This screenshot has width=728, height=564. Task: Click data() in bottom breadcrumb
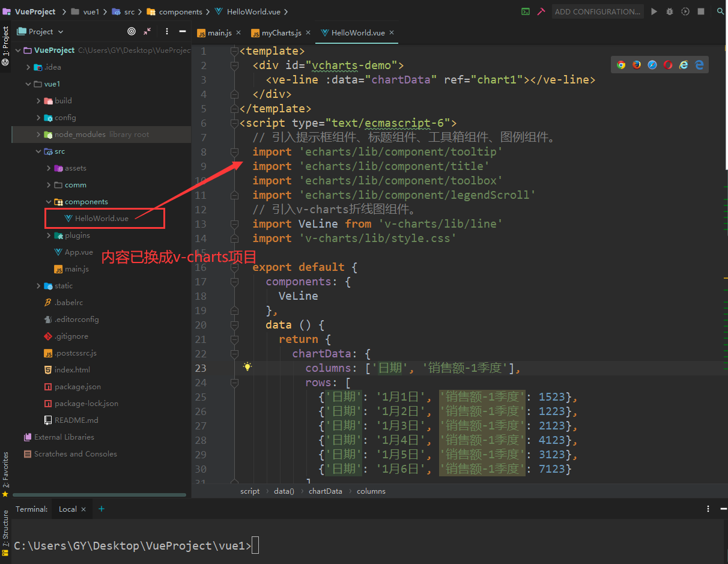pos(284,491)
